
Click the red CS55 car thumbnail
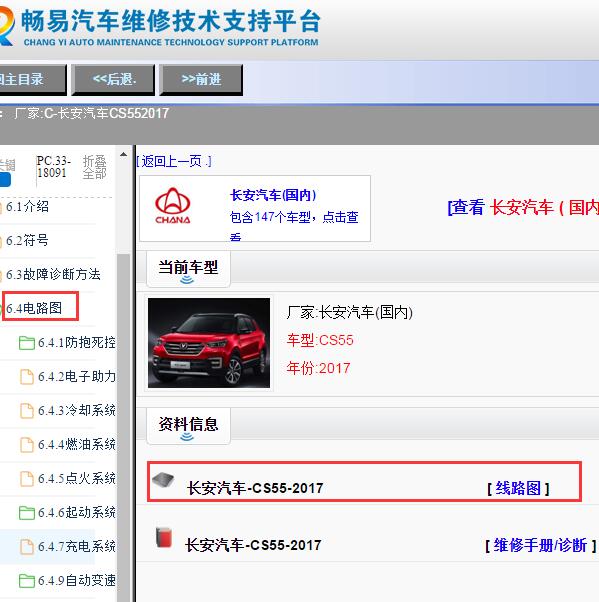209,343
